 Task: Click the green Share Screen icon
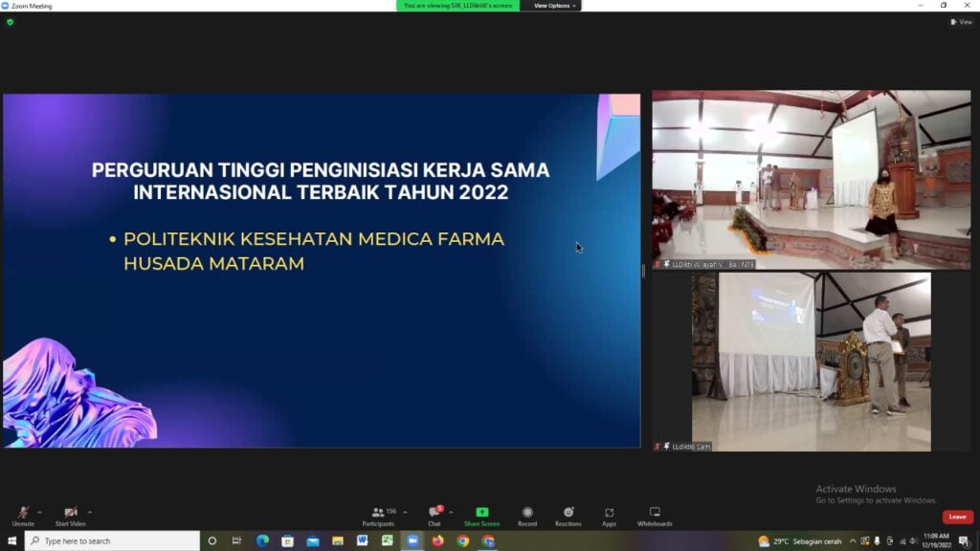481,513
